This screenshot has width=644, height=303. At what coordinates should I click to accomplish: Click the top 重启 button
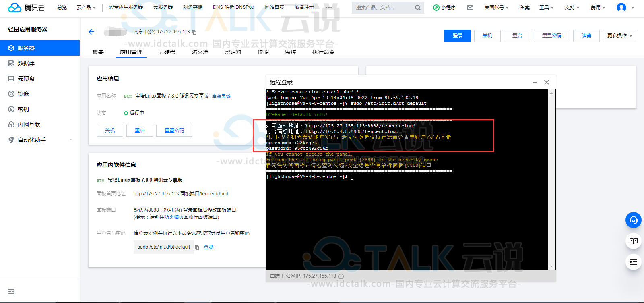[517, 36]
